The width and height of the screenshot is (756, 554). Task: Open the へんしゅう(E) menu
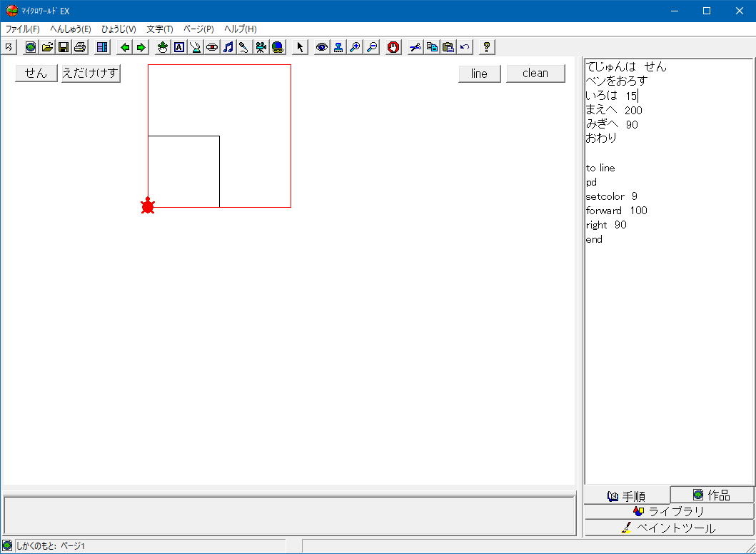coord(71,29)
